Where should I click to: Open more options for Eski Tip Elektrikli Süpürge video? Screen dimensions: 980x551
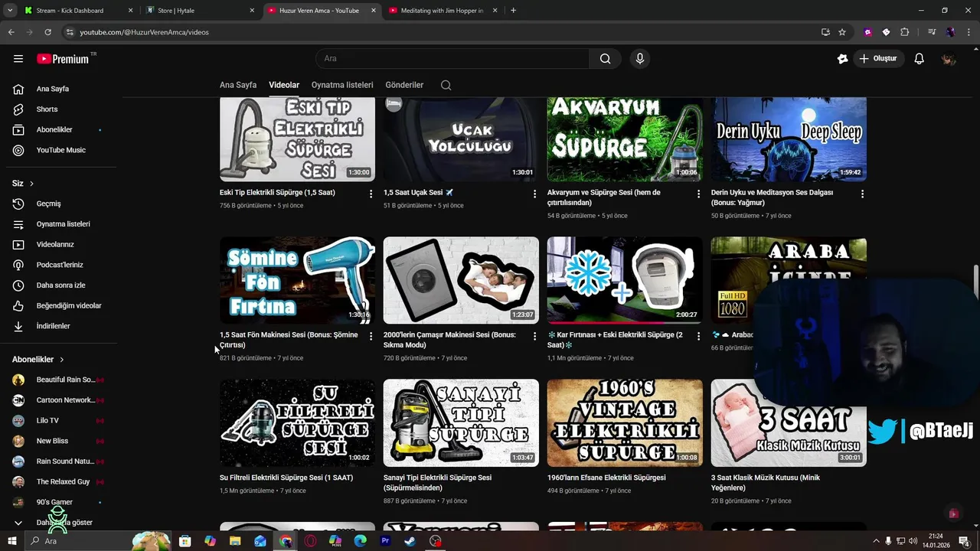(371, 194)
